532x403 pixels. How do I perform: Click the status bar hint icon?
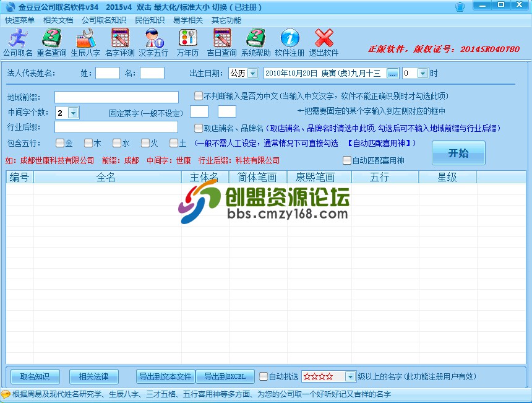[6, 394]
